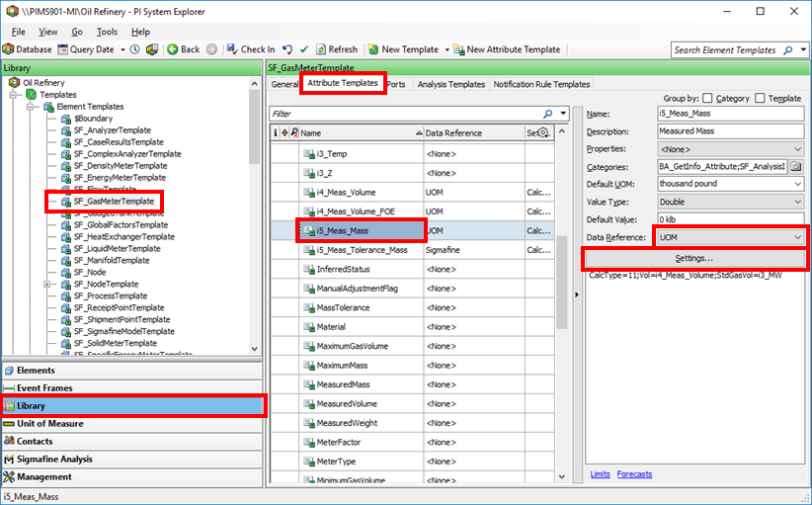The height and width of the screenshot is (505, 812).
Task: Open the Database toolbar button
Action: (27, 49)
